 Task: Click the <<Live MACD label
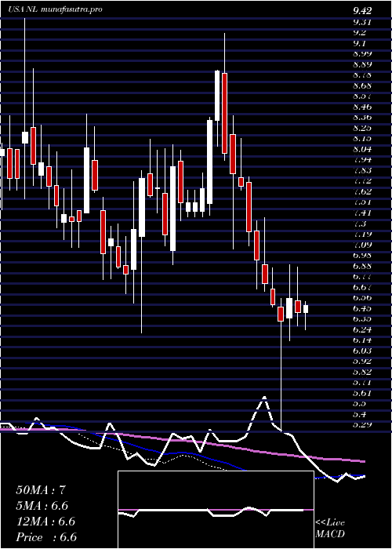pyautogui.click(x=330, y=528)
